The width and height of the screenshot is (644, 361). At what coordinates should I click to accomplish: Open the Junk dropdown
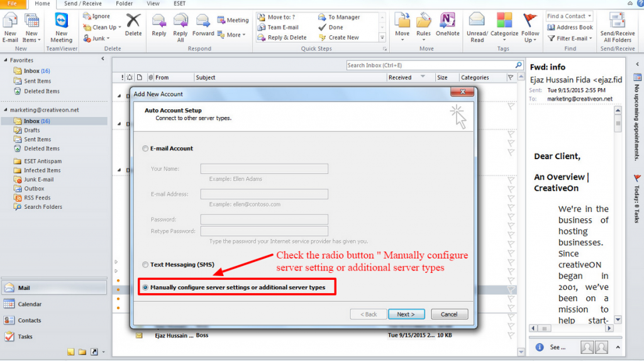point(96,38)
